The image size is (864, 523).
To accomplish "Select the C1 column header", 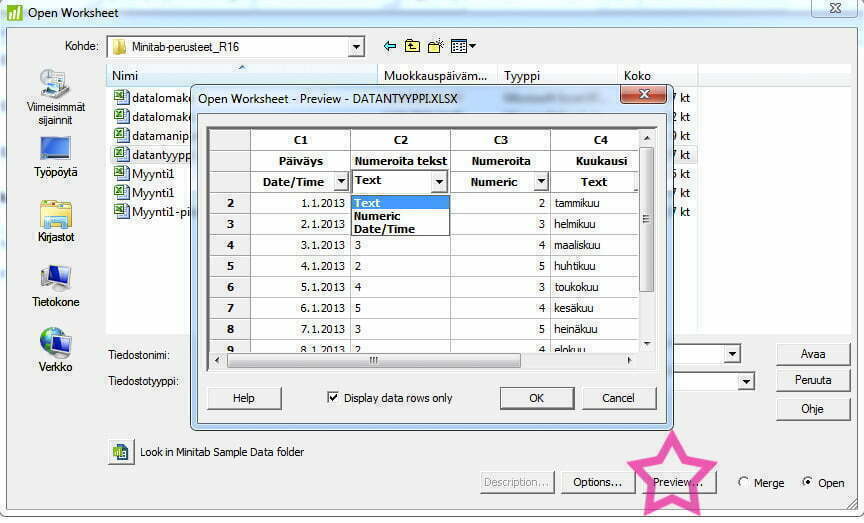I will pos(300,140).
